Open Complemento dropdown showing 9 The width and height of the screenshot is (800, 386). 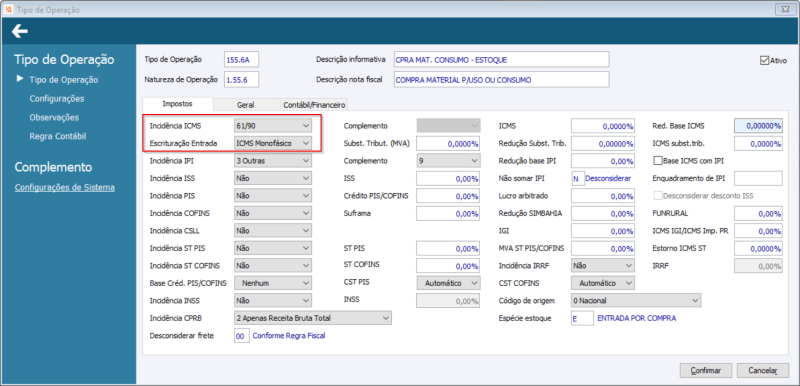pos(448,161)
